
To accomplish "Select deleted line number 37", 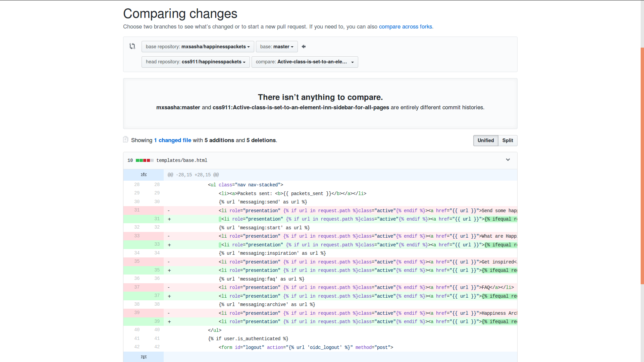I will click(x=137, y=287).
